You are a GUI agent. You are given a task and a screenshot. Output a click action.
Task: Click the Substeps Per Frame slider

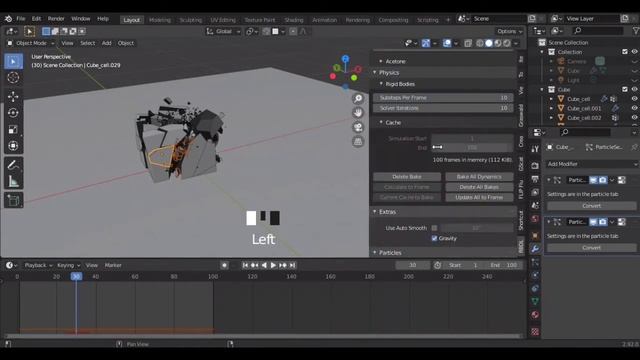(x=443, y=98)
